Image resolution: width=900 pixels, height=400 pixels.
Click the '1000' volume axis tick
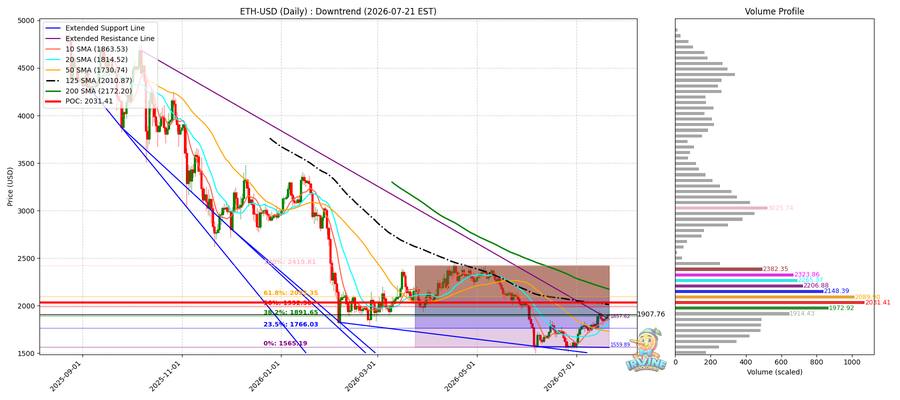pyautogui.click(x=852, y=362)
